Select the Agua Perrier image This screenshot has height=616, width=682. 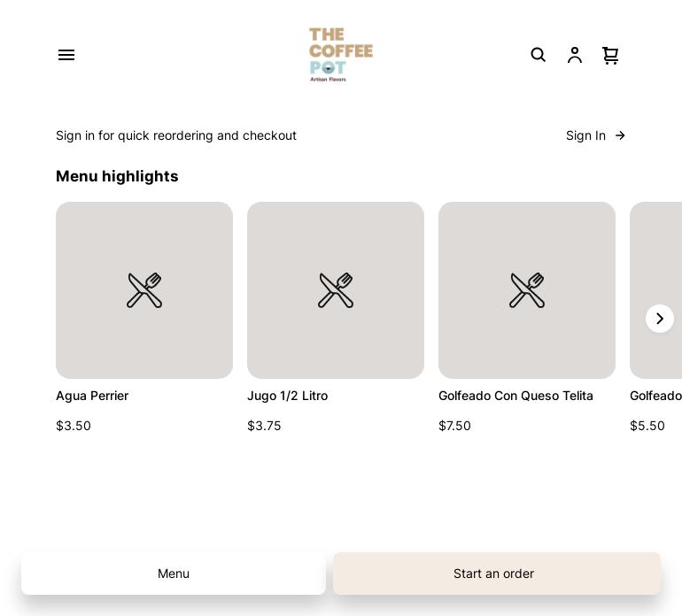point(144,290)
